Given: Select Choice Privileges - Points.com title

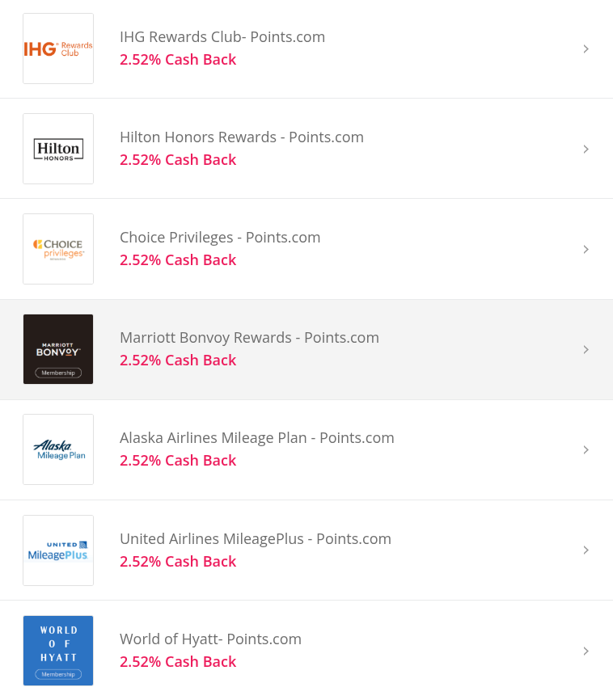Looking at the screenshot, I should (x=220, y=238).
